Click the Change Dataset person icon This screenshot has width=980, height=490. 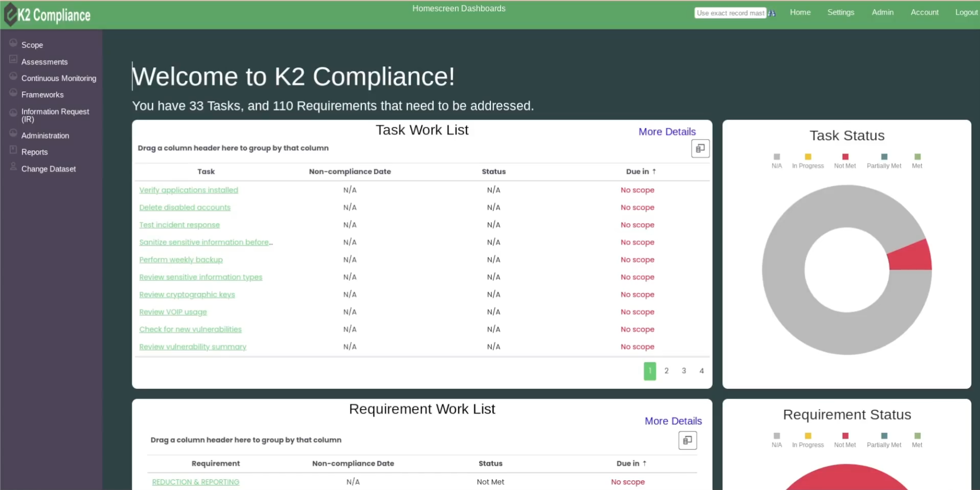(13, 166)
